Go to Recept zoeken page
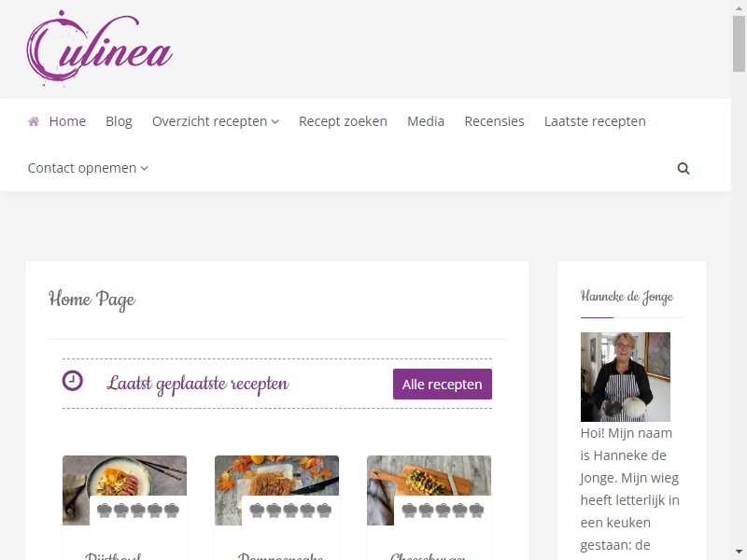Image resolution: width=747 pixels, height=560 pixels. pyautogui.click(x=343, y=121)
